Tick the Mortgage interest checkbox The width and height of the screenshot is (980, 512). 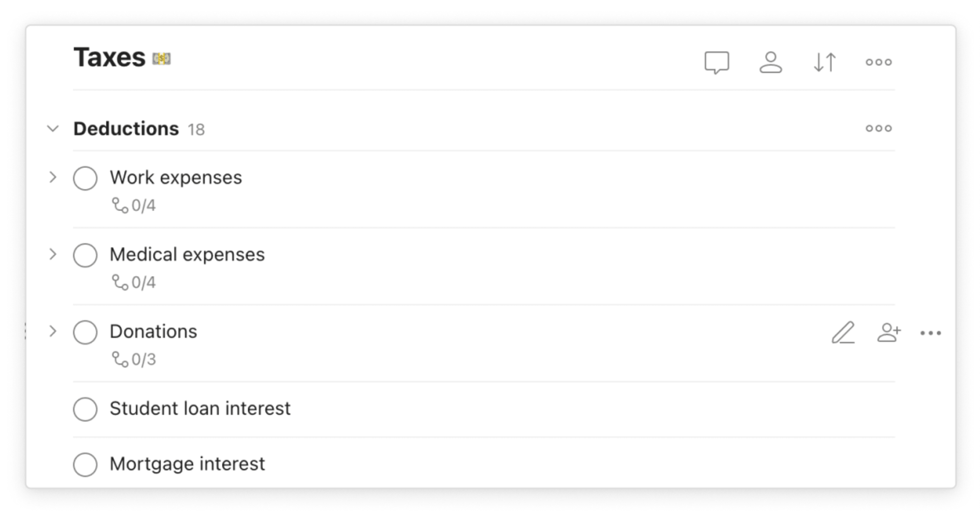pos(85,465)
